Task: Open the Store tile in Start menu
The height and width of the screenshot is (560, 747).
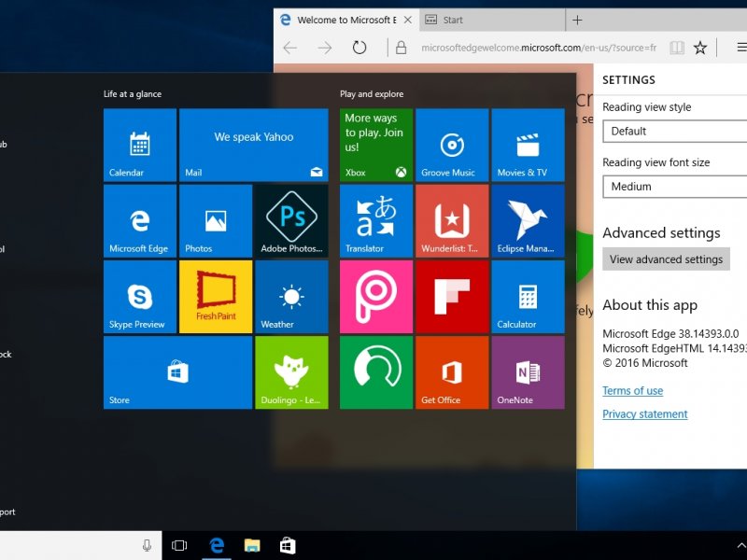Action: tap(177, 372)
